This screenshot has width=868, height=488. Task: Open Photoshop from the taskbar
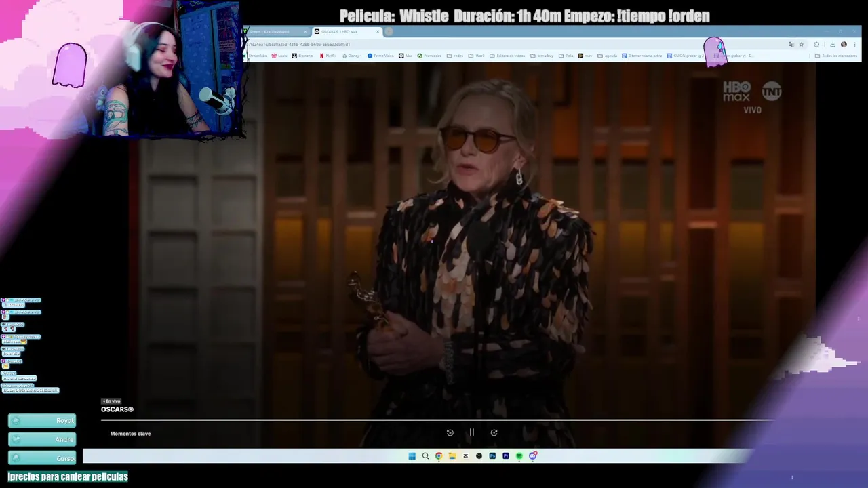click(492, 456)
